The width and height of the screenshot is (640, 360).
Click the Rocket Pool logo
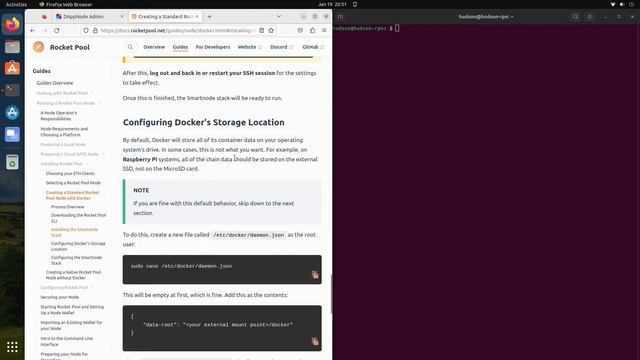tap(38, 47)
